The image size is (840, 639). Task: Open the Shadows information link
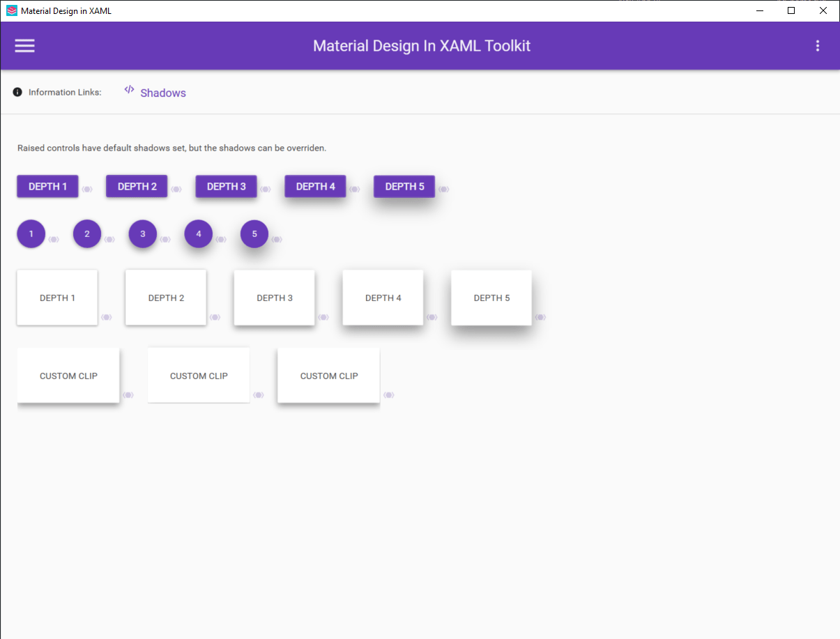(x=163, y=93)
